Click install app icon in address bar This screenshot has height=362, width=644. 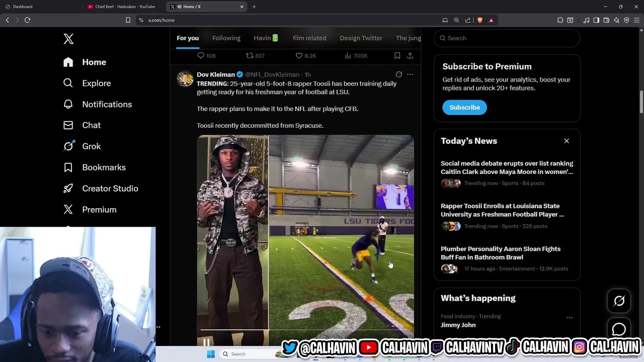point(445,20)
